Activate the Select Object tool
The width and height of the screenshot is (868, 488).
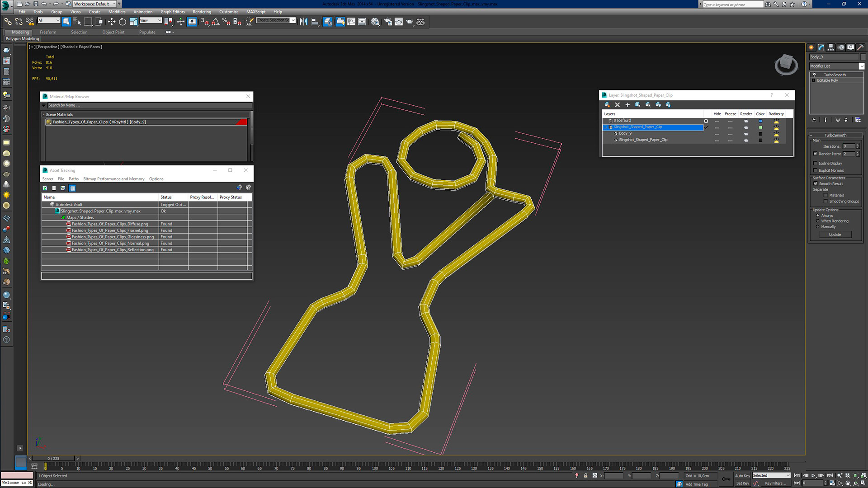[x=66, y=21]
